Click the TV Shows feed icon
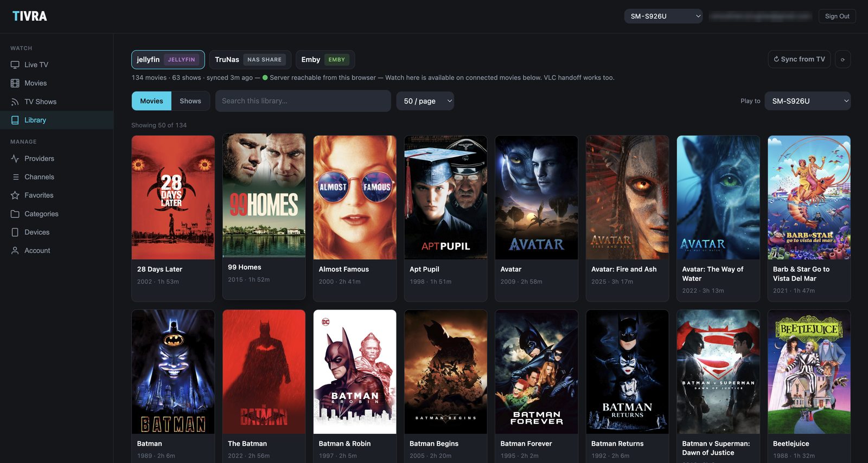Image resolution: width=868 pixels, height=463 pixels. pyautogui.click(x=15, y=101)
